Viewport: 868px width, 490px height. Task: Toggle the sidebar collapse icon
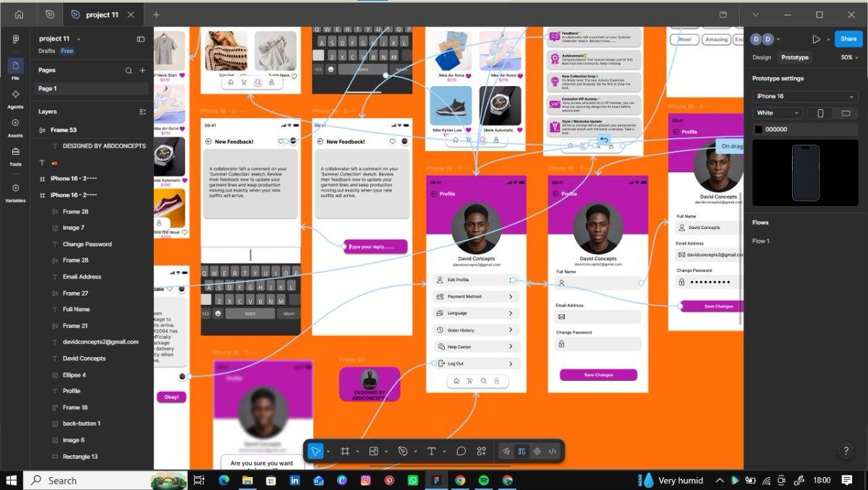click(141, 39)
